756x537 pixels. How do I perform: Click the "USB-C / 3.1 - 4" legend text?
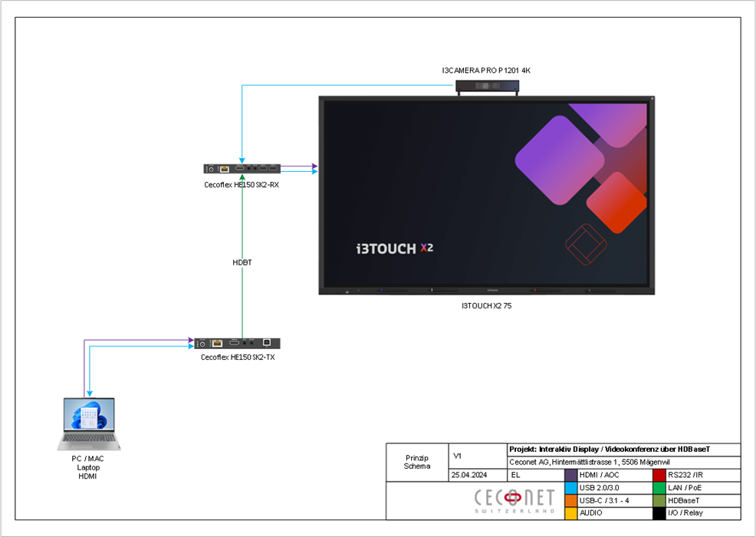pos(604,501)
